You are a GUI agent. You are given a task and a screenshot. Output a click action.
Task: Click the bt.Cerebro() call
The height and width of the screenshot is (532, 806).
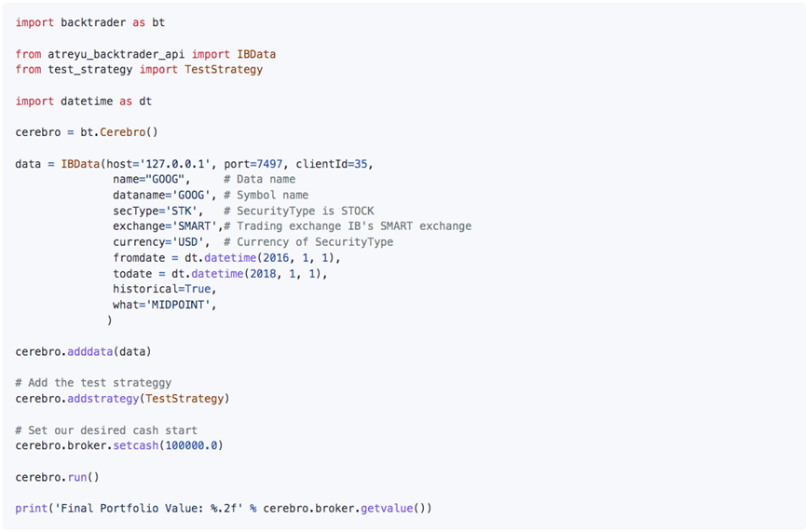[118, 132]
